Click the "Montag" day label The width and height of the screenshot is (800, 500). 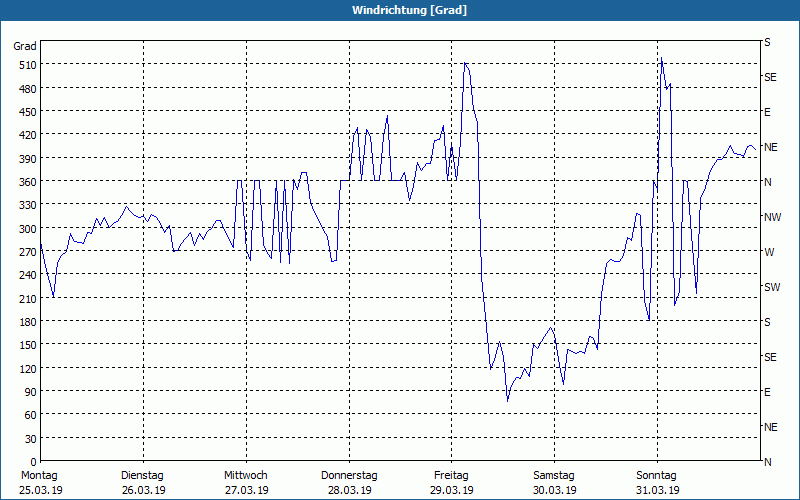coord(40,476)
